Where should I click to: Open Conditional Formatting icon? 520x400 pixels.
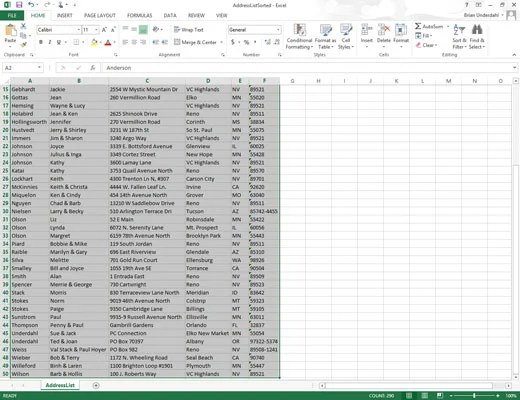(x=299, y=30)
